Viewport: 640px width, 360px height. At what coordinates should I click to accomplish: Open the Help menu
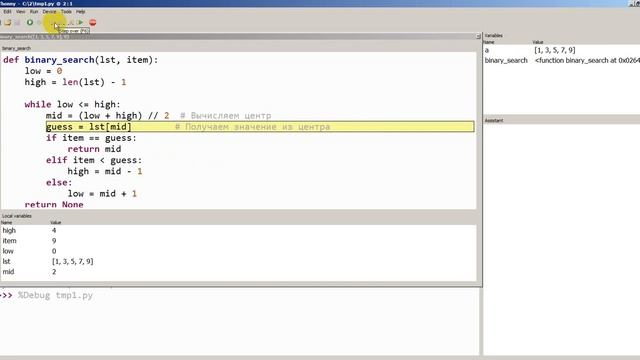pyautogui.click(x=81, y=12)
